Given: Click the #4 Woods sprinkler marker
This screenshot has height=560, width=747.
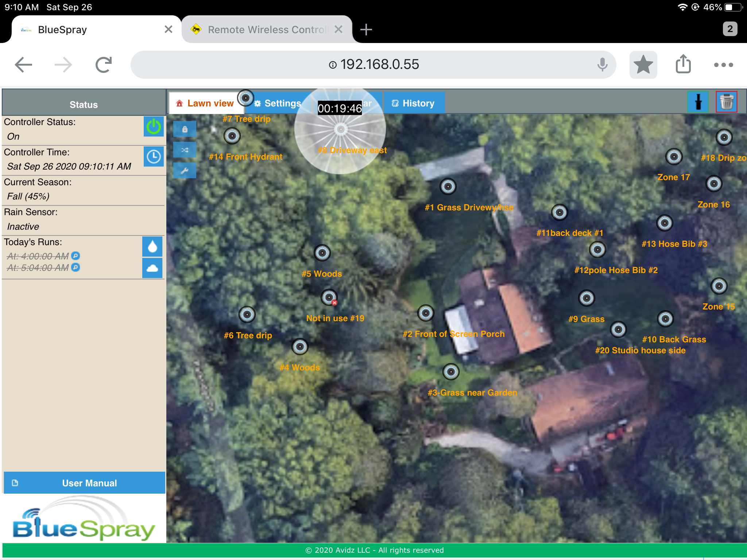Looking at the screenshot, I should (x=300, y=346).
